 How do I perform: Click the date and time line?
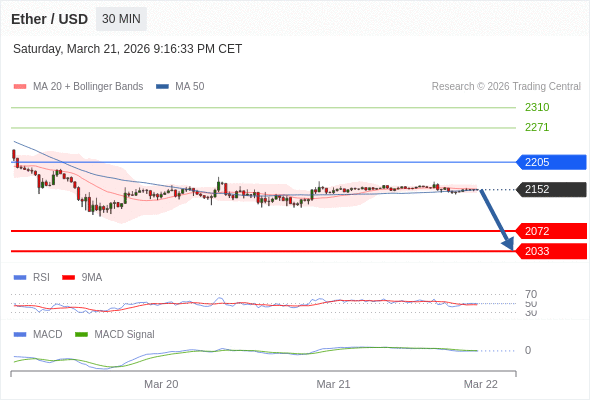(x=128, y=49)
